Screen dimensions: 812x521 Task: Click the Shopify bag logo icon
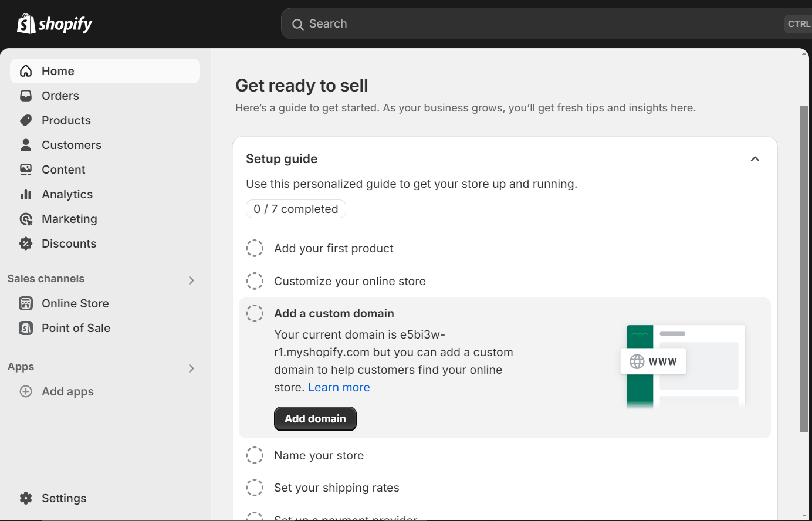[26, 23]
